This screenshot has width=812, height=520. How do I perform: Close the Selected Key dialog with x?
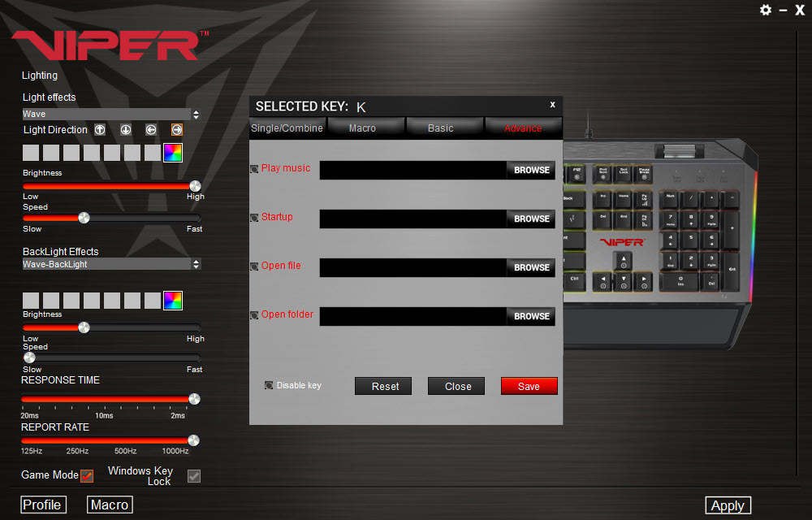(552, 105)
